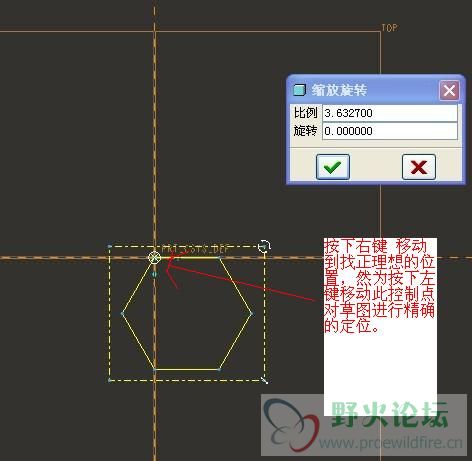Image resolution: width=472 pixels, height=461 pixels.
Task: Click the selection box's bottom-left corner point
Action: point(109,380)
